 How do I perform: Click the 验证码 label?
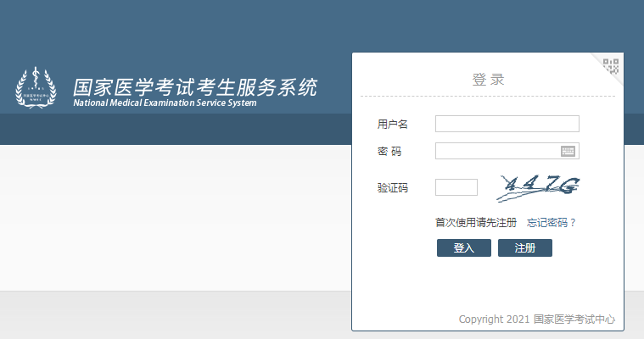(393, 188)
